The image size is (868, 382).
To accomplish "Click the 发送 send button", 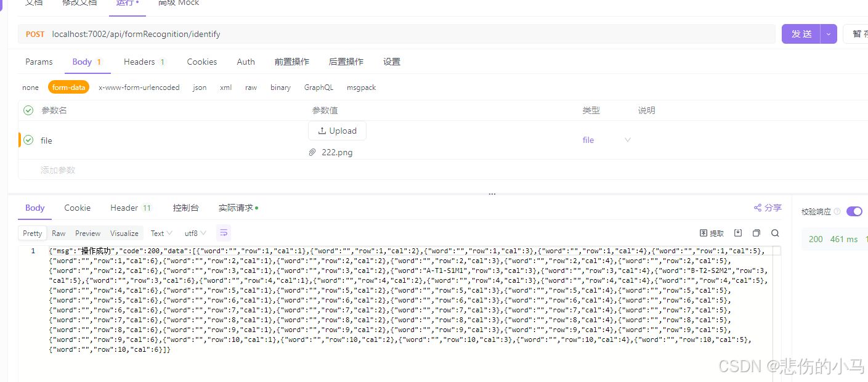I will [x=801, y=34].
